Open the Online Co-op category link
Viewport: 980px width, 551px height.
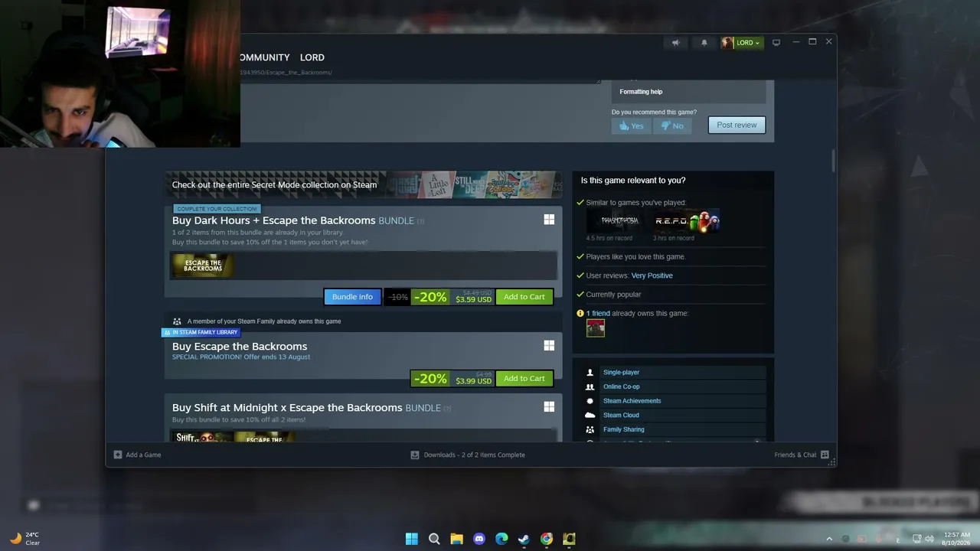pos(621,387)
